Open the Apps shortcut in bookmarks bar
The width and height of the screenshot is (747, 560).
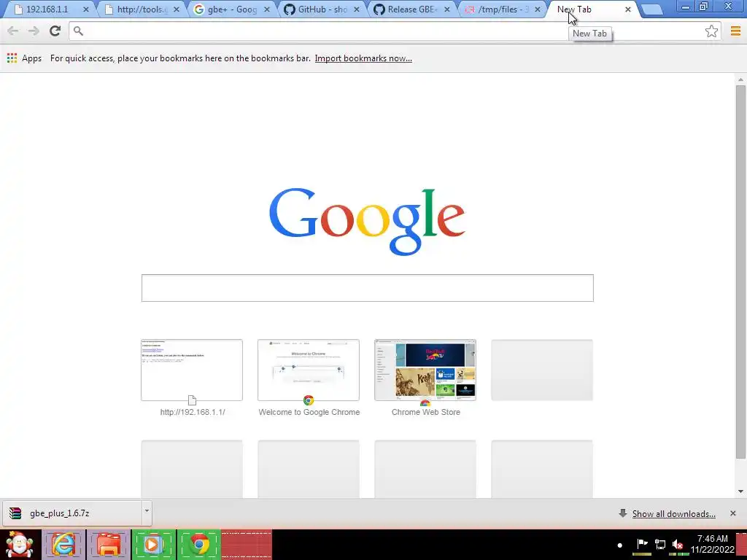(x=24, y=58)
